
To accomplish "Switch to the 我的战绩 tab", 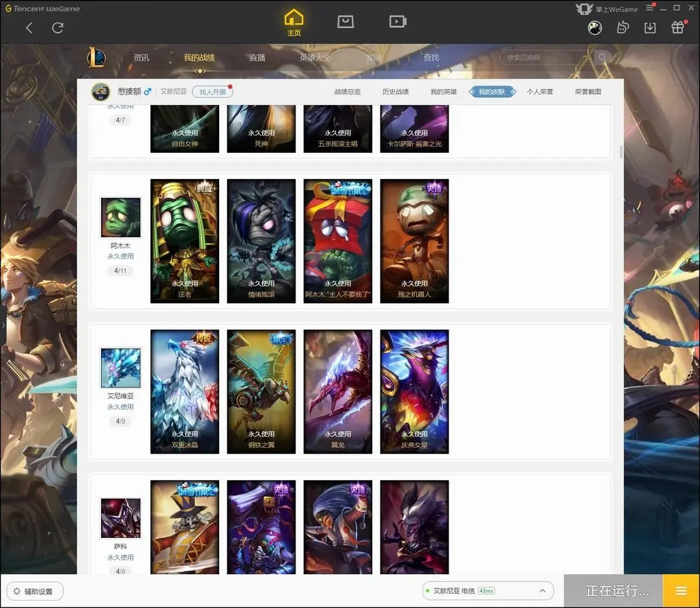I will 200,58.
